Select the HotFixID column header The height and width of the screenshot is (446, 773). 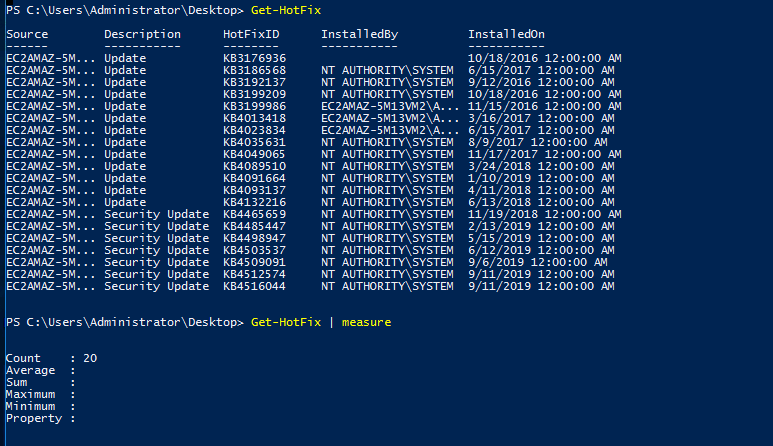pyautogui.click(x=251, y=34)
